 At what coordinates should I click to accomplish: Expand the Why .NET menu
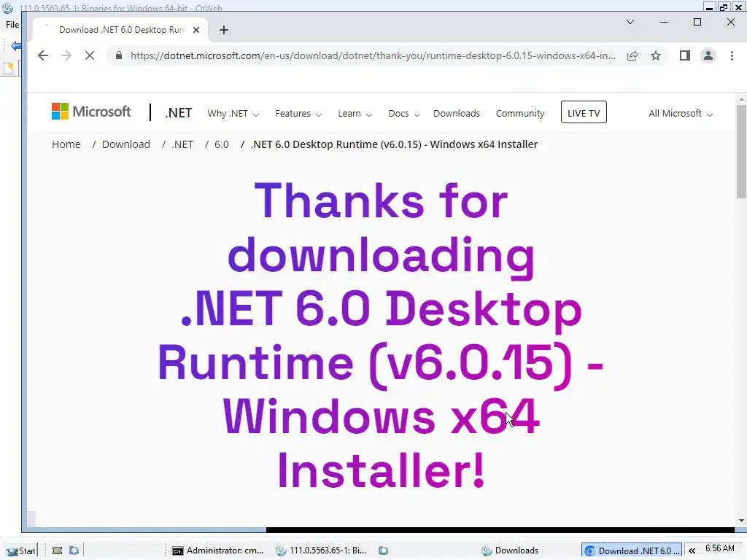233,114
